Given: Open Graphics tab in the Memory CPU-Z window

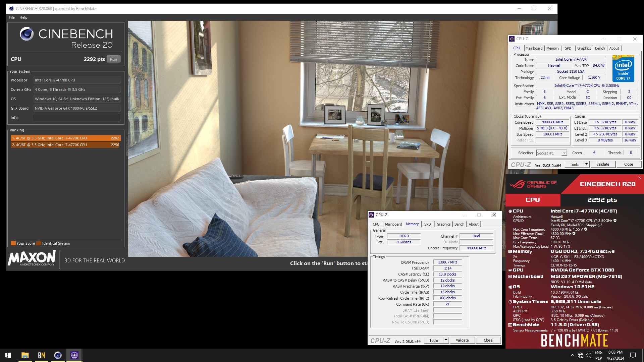Looking at the screenshot, I should tap(443, 224).
